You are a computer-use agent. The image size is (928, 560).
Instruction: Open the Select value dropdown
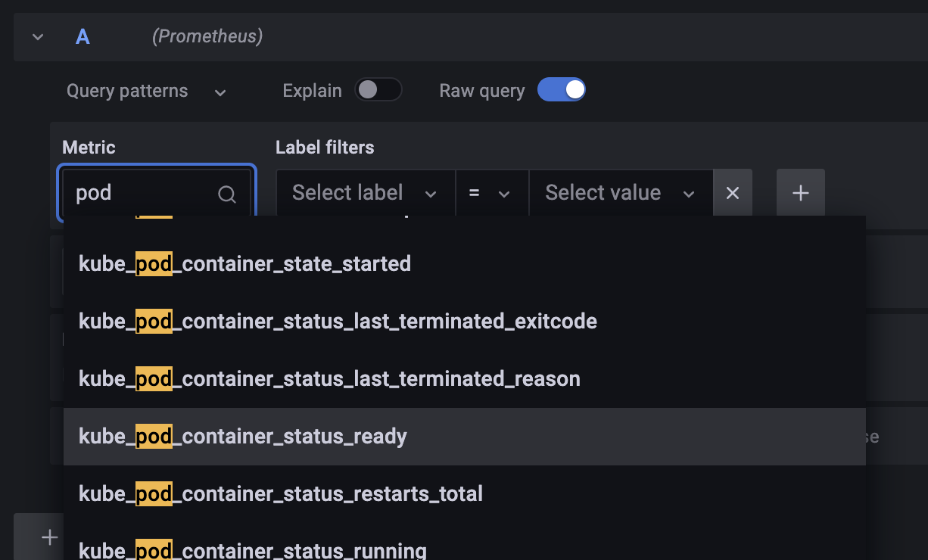620,194
